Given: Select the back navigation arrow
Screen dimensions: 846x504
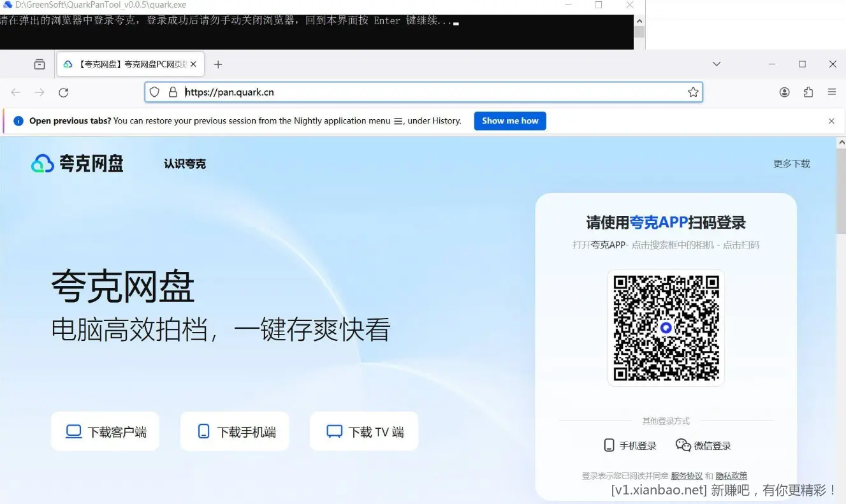Looking at the screenshot, I should coord(15,92).
